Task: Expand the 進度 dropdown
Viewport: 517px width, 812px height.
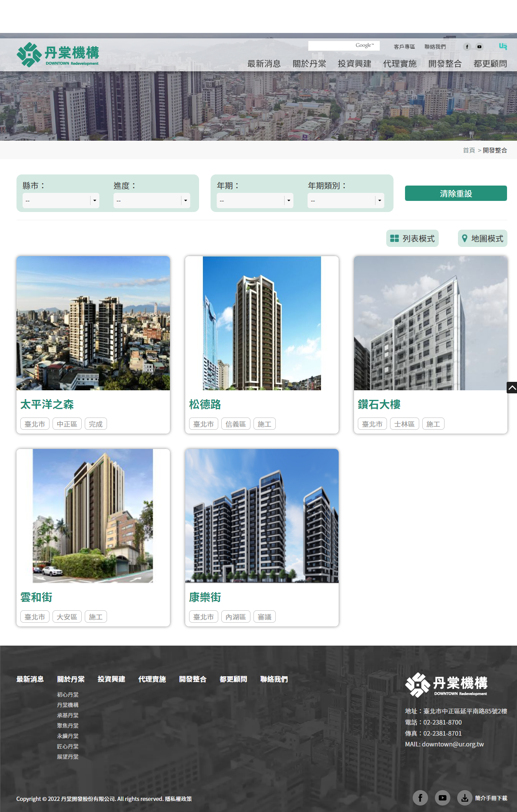Action: (151, 201)
